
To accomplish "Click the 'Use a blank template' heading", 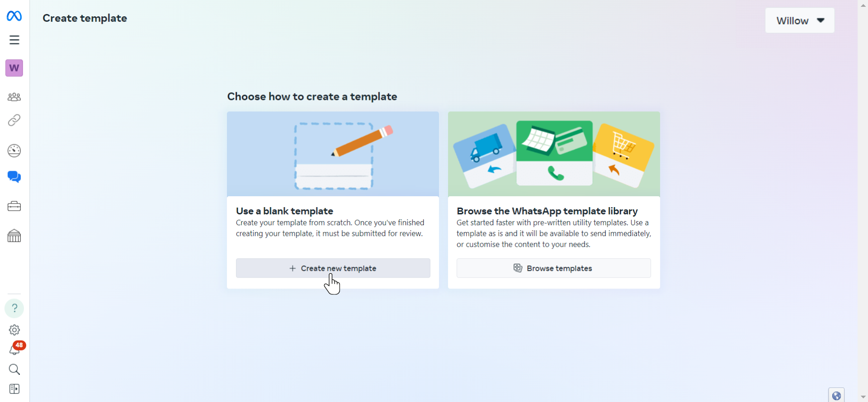I will [284, 211].
